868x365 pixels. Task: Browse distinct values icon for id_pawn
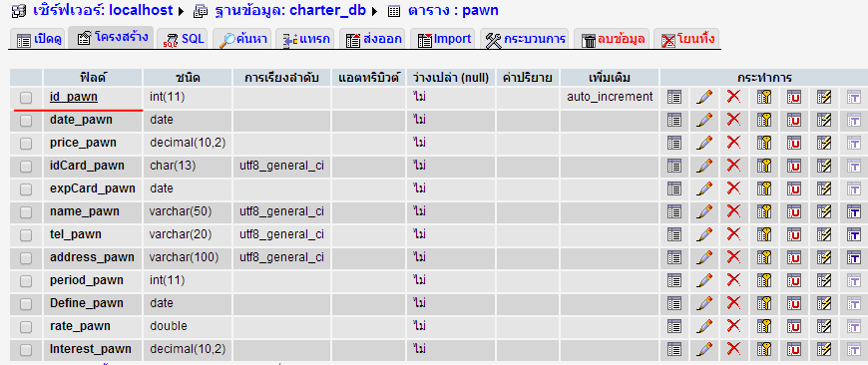tap(673, 98)
